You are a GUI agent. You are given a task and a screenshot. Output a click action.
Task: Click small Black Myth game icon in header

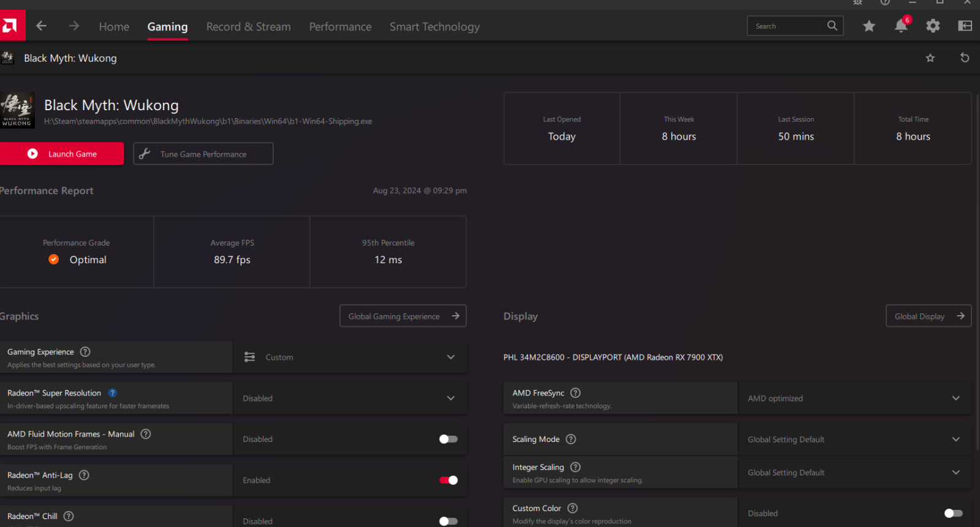[7, 58]
